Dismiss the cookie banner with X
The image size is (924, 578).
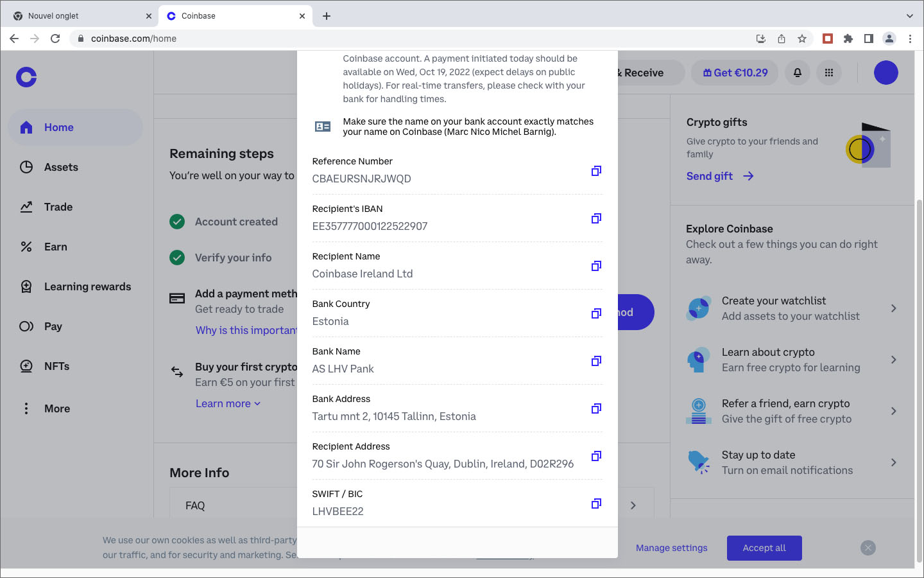[x=868, y=548]
